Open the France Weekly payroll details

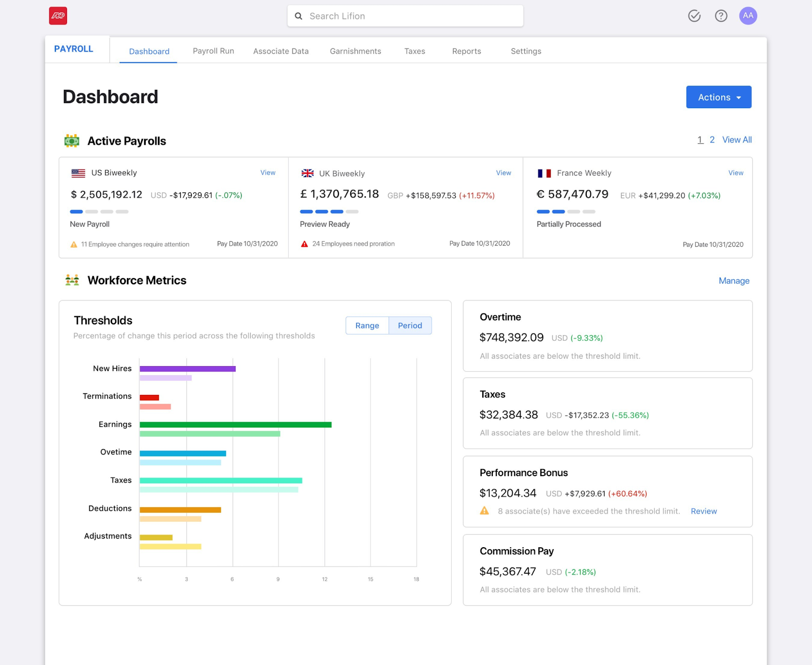point(735,173)
